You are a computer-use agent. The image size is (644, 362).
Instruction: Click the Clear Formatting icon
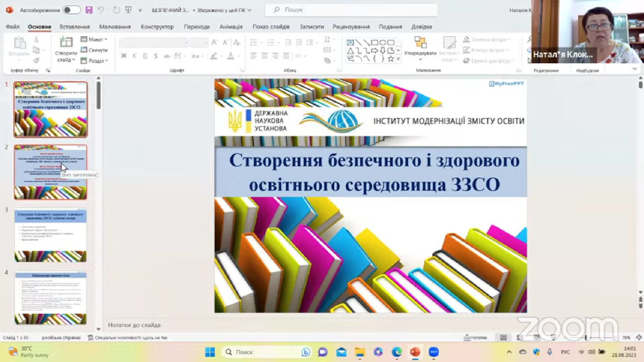pos(237,42)
